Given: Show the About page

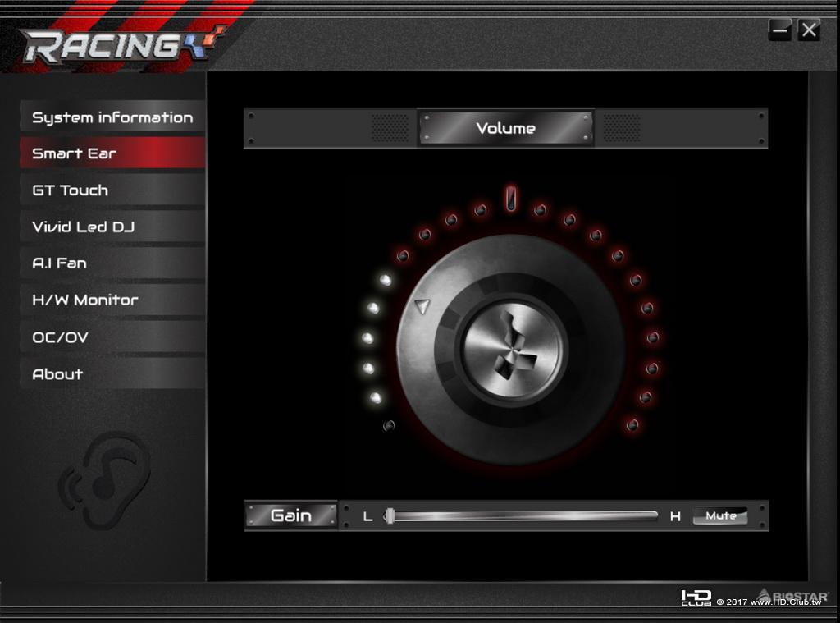Looking at the screenshot, I should [112, 373].
